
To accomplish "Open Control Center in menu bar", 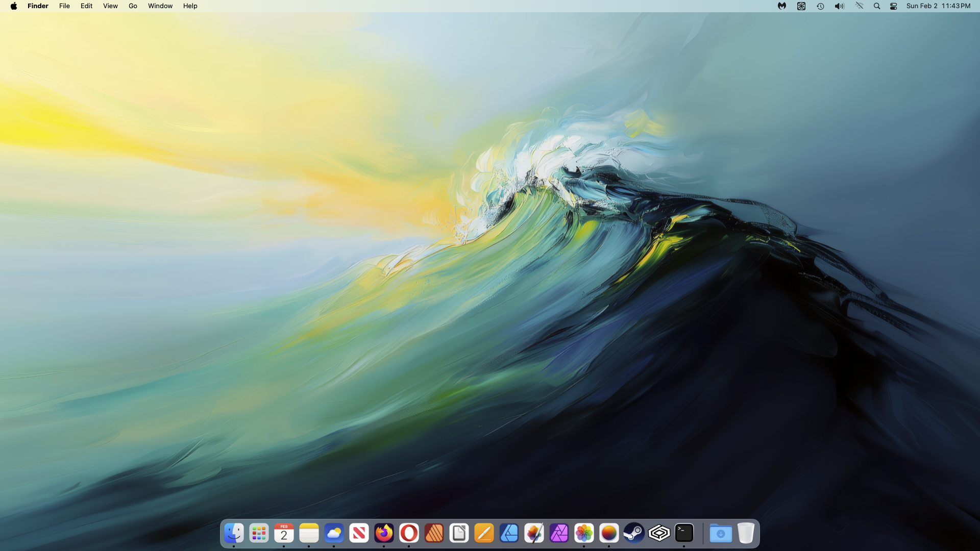I will [893, 6].
